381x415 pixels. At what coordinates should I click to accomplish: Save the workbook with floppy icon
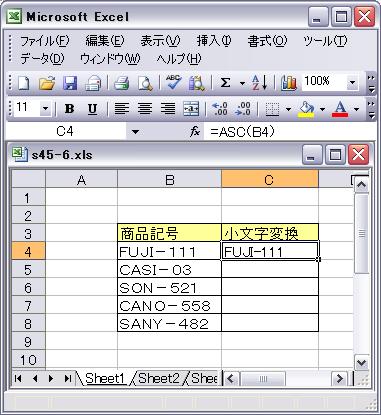tap(70, 83)
